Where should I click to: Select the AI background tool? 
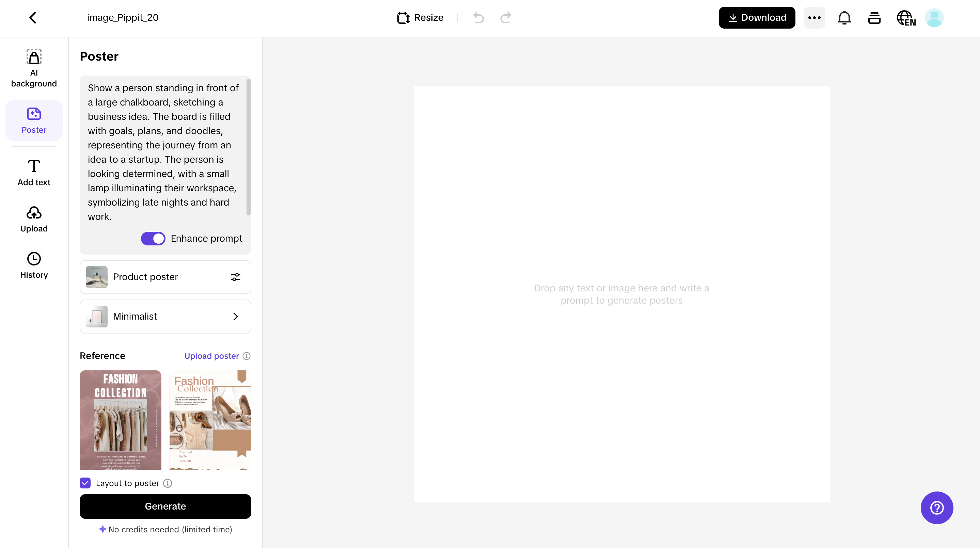(34, 68)
